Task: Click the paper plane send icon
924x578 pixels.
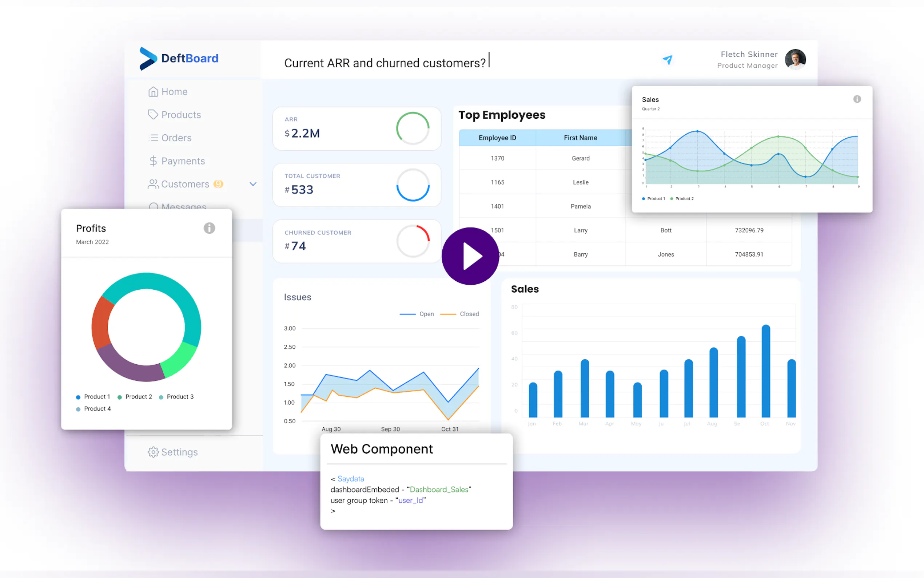Action: click(x=667, y=60)
